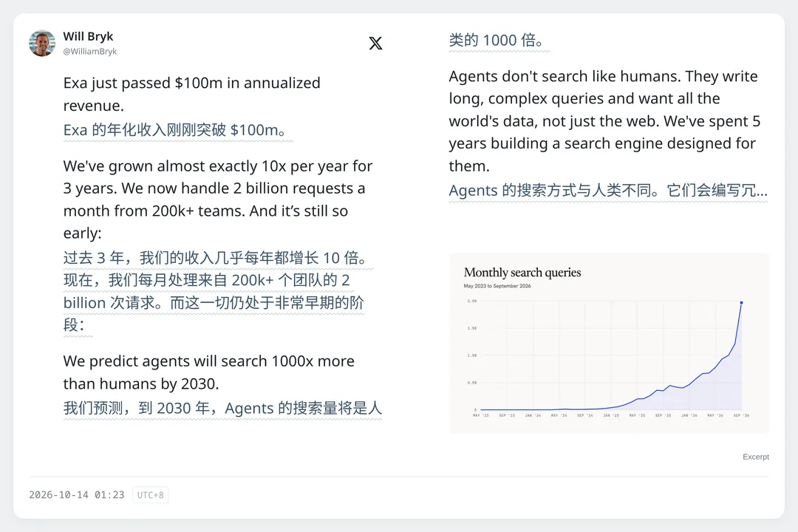798x532 pixels.
Task: Click the translation "Exa 的年化收入刚刚突破 $100m。"
Action: [x=177, y=130]
